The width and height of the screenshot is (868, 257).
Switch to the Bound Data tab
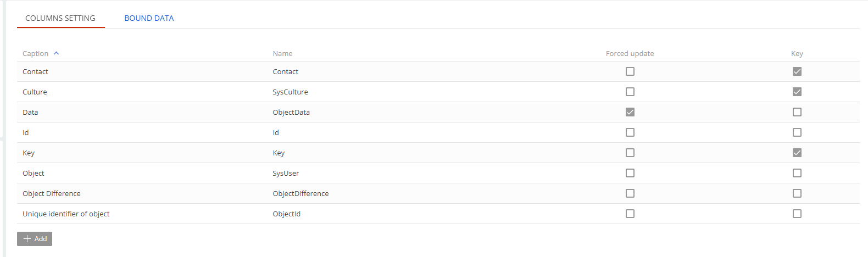pos(149,18)
